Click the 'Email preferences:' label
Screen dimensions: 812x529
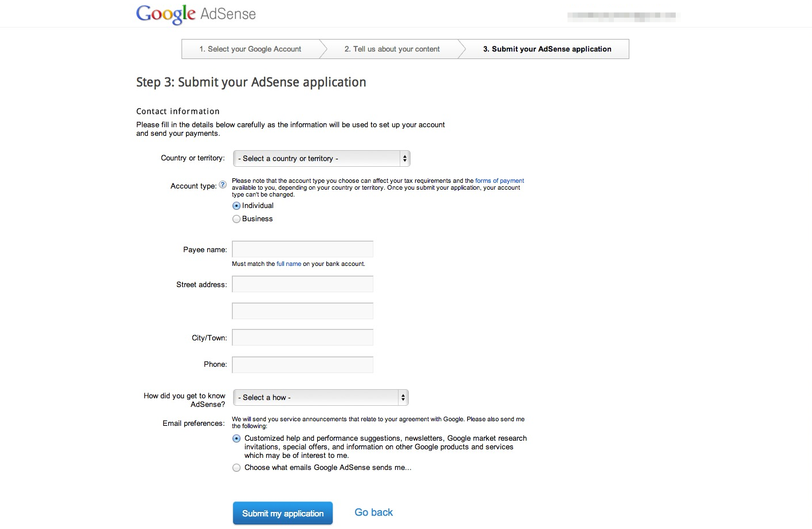point(194,424)
